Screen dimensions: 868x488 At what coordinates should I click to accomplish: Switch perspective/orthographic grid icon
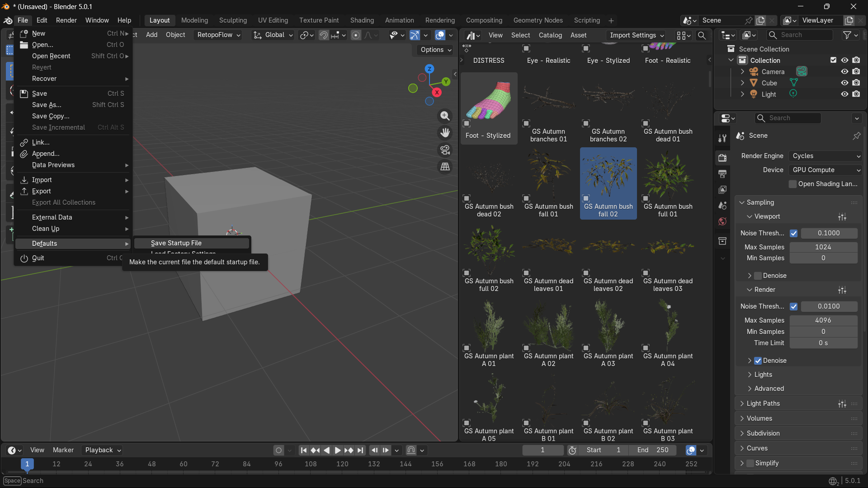[445, 167]
